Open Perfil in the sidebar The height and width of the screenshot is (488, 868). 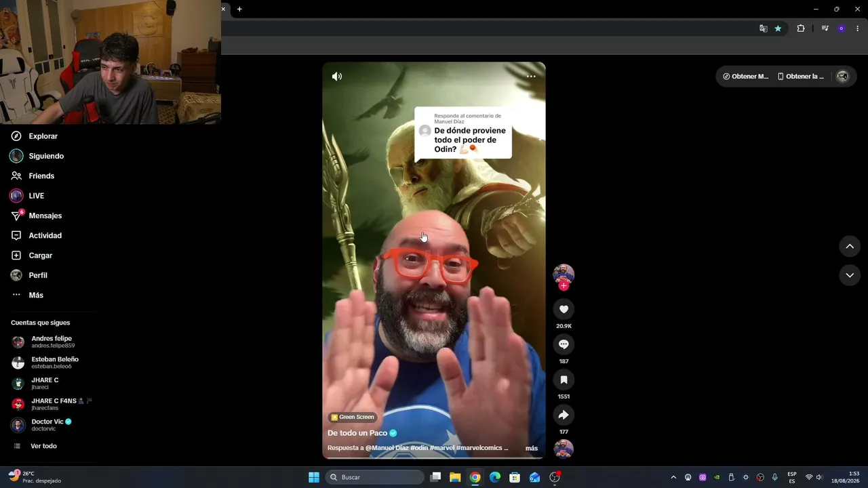28,275
